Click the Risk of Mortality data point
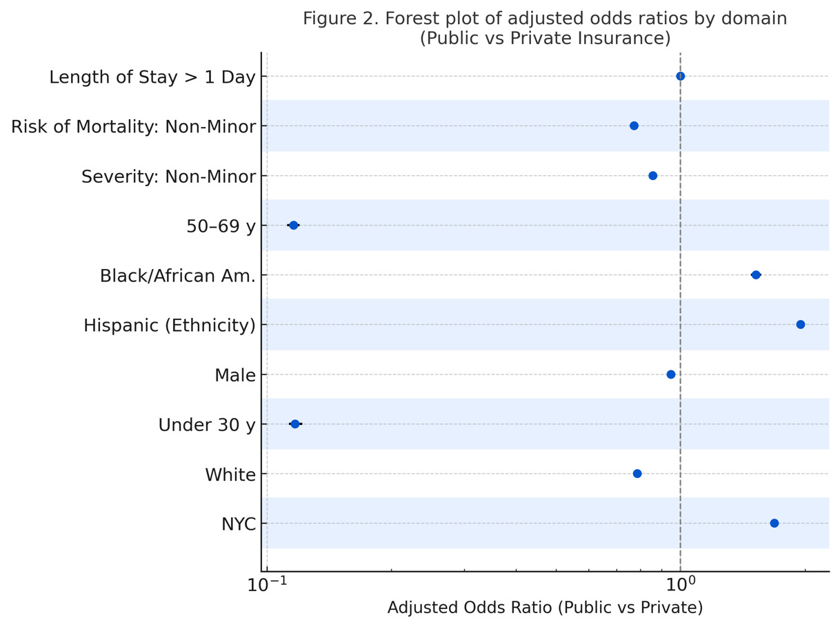 (634, 126)
